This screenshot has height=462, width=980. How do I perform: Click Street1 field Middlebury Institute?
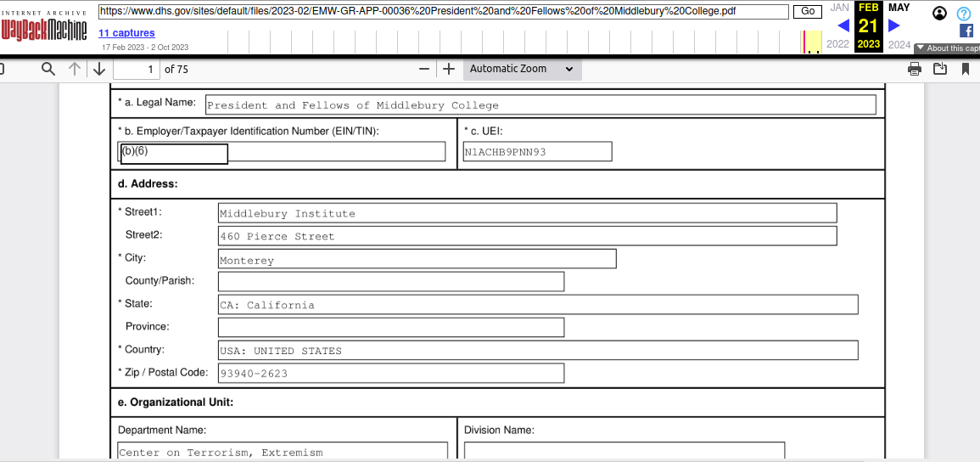pos(528,213)
